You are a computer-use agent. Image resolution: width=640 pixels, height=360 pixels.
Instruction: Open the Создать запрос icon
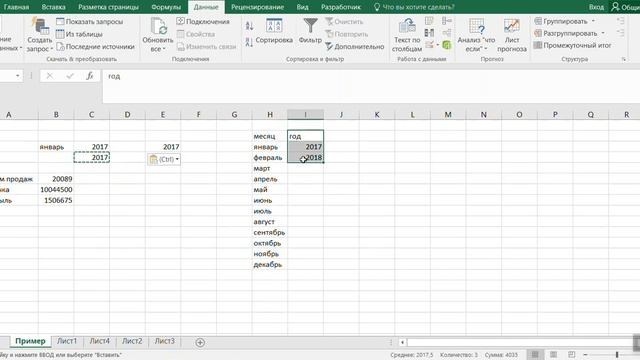[40, 35]
